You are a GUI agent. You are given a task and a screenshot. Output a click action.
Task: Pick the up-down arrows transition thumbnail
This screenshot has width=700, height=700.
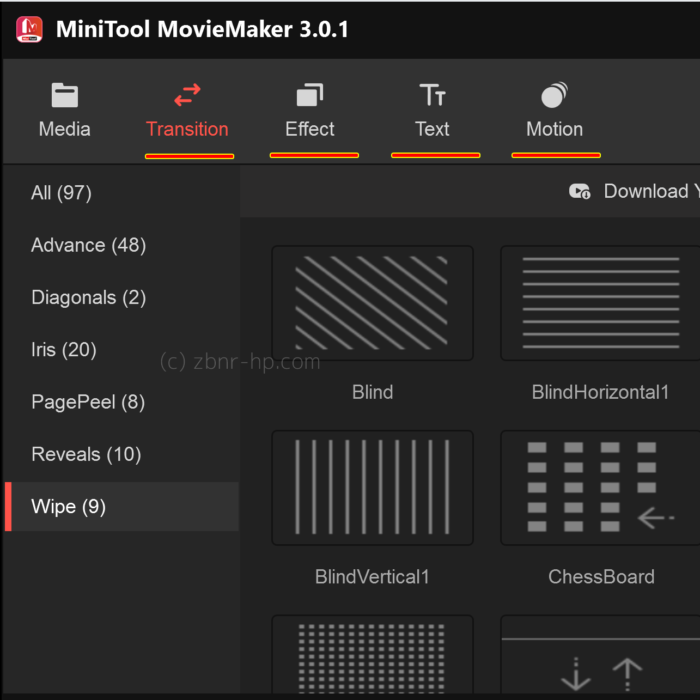coord(600,655)
